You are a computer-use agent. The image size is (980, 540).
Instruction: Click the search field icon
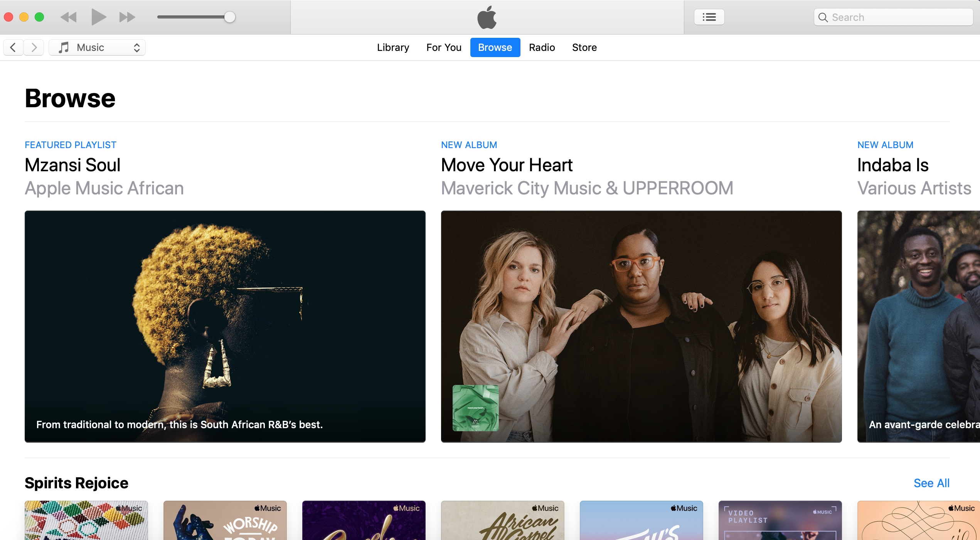coord(824,17)
